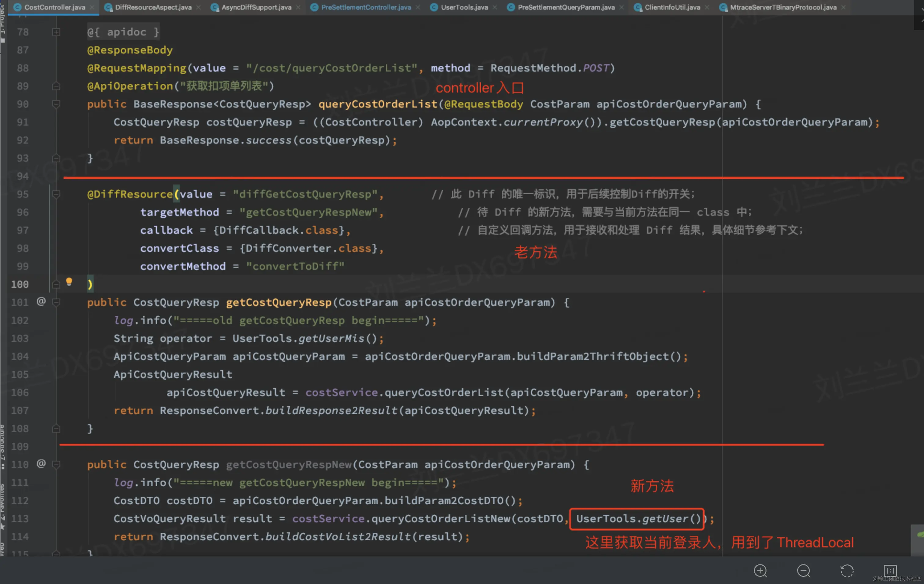Click the getCostQueryRespNew method name
This screenshot has width=924, height=584.
[x=288, y=464]
